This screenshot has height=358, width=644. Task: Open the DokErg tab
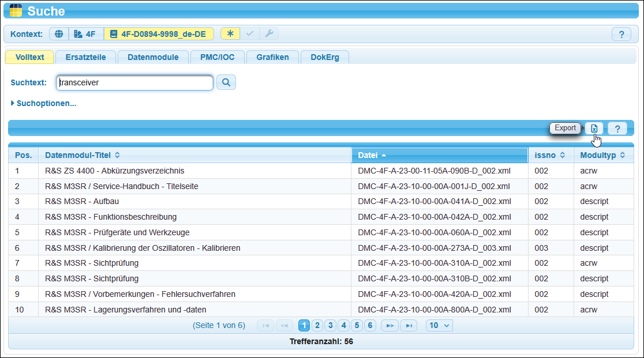tap(325, 57)
